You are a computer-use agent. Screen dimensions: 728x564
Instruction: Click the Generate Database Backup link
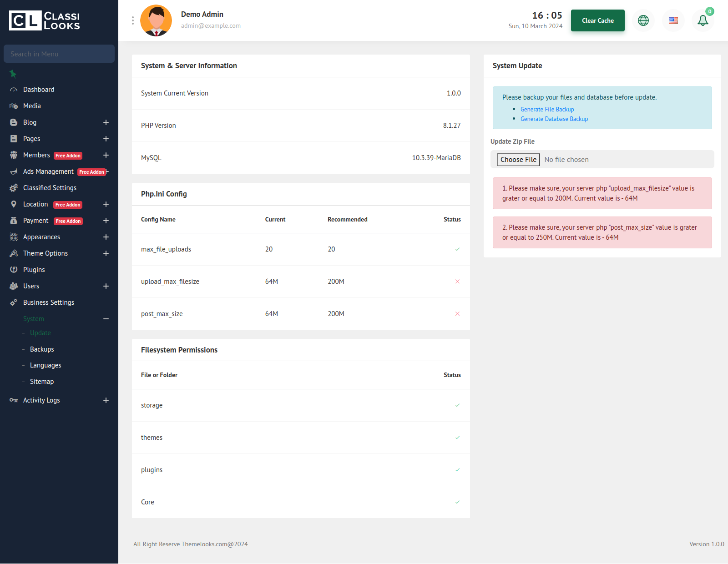tap(554, 119)
